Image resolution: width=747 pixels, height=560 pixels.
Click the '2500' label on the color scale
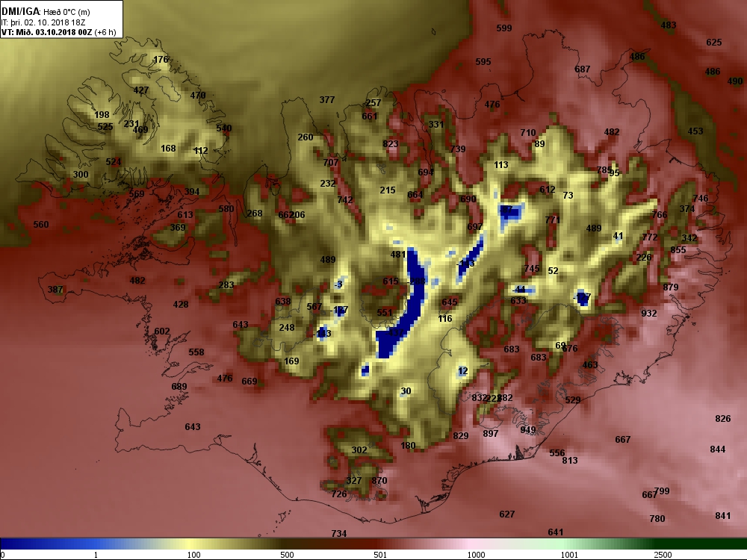pyautogui.click(x=663, y=555)
